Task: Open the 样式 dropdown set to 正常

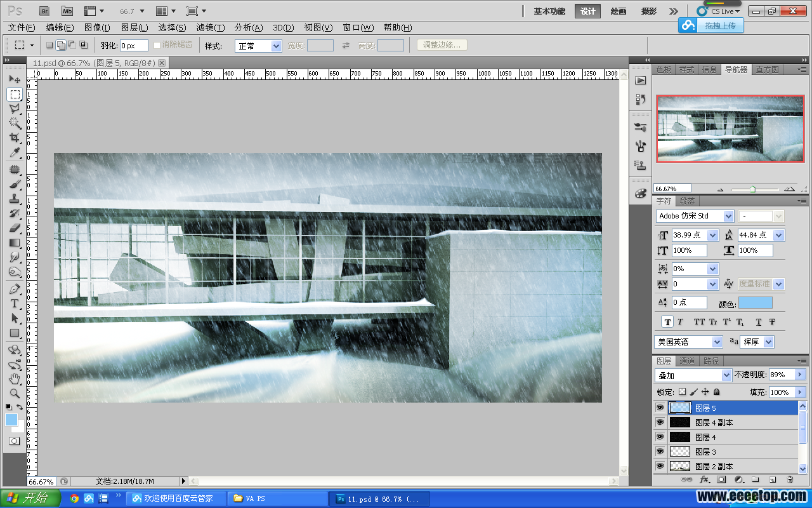Action: click(x=258, y=46)
